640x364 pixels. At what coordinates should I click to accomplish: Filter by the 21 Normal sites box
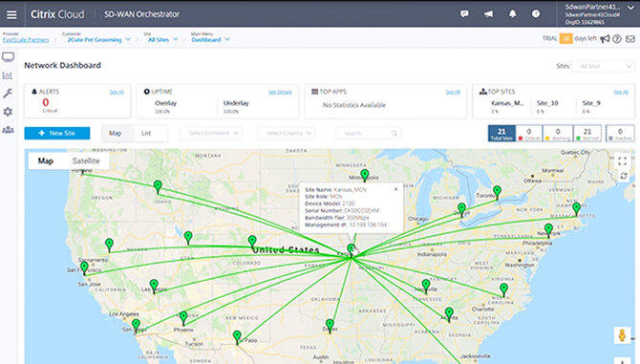[587, 134]
